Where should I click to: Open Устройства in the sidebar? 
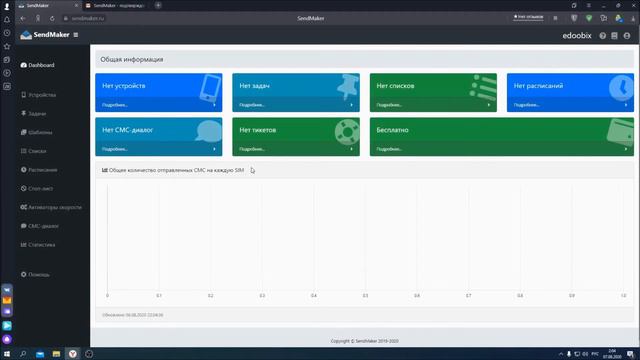pos(38,95)
